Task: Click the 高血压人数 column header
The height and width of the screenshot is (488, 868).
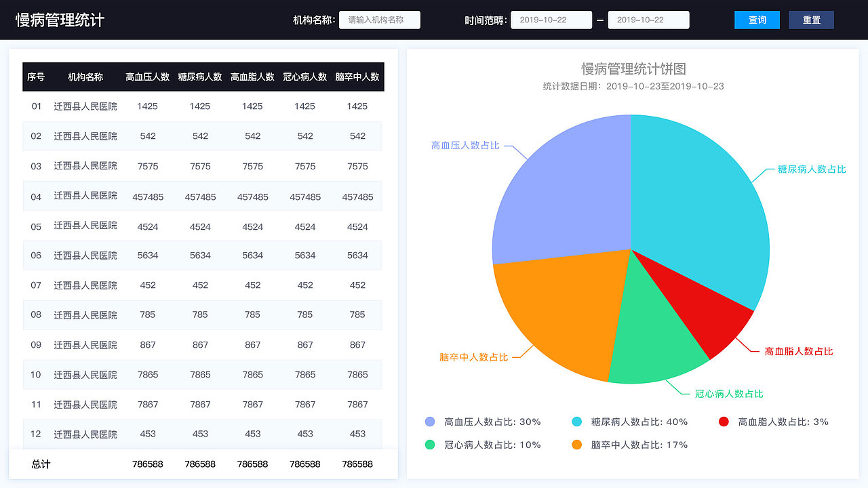Action: 148,77
